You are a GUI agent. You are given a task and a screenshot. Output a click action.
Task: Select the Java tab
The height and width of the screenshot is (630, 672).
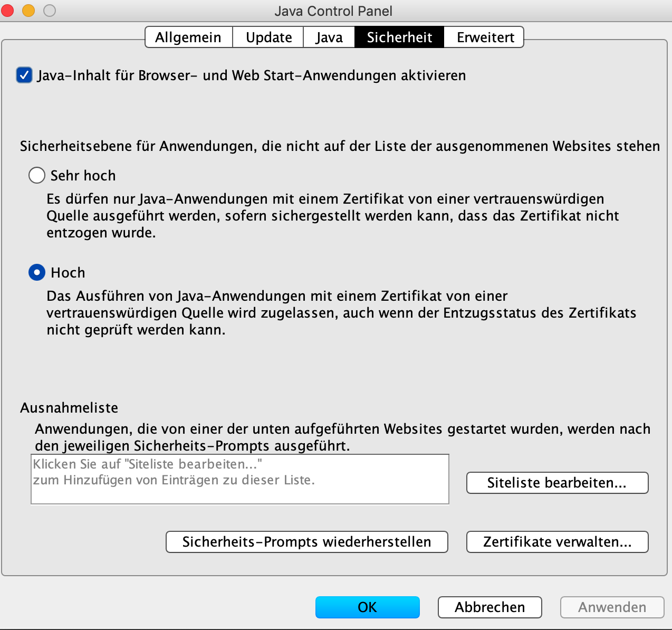pos(329,37)
